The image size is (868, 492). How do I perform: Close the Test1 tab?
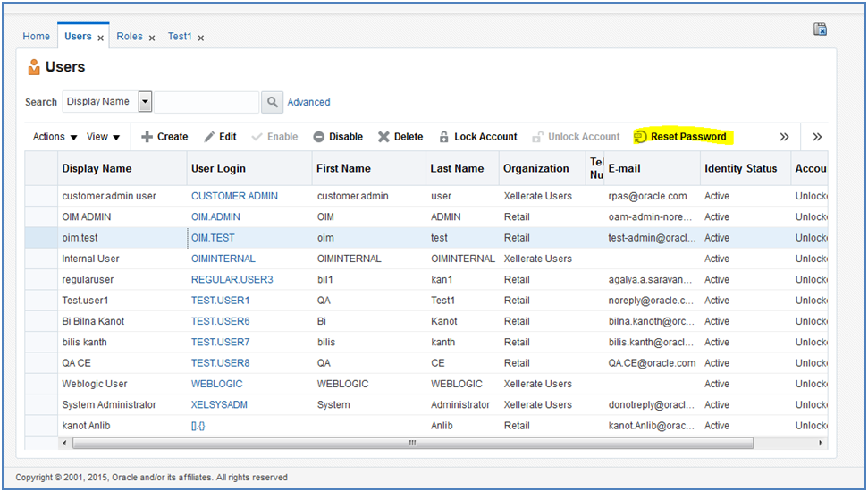pos(201,38)
